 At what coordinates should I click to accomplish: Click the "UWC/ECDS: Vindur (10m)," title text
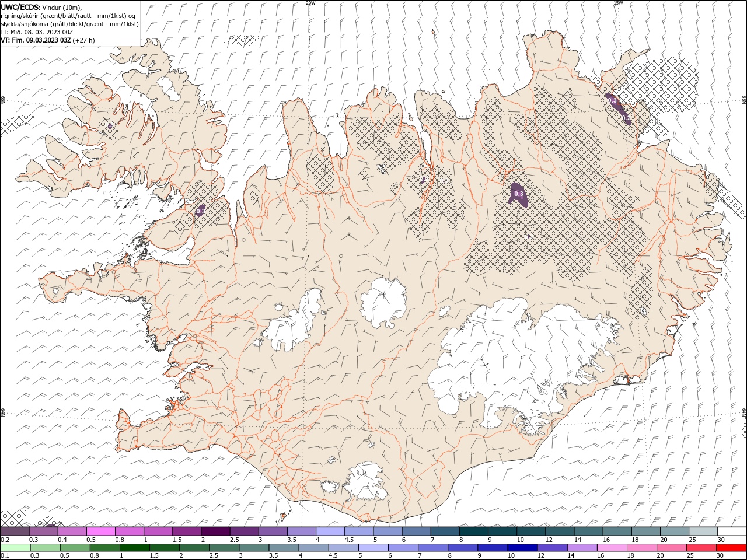pos(41,7)
